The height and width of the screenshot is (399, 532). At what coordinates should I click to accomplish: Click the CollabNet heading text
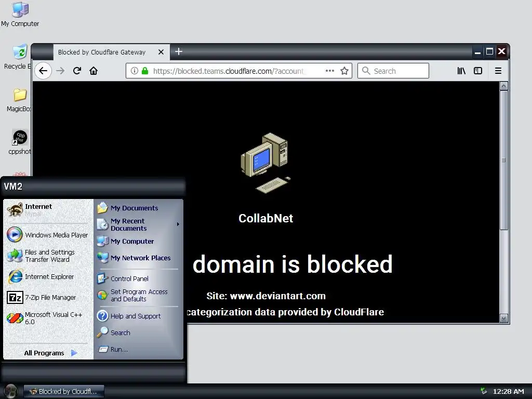point(265,218)
